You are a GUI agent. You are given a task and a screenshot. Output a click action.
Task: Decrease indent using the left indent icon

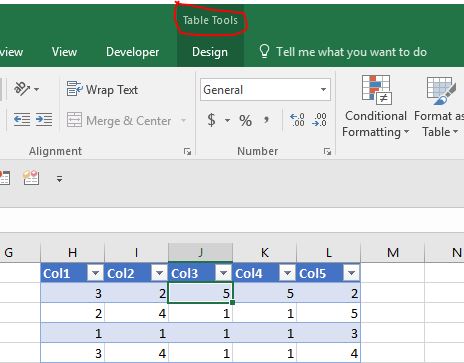click(x=22, y=119)
